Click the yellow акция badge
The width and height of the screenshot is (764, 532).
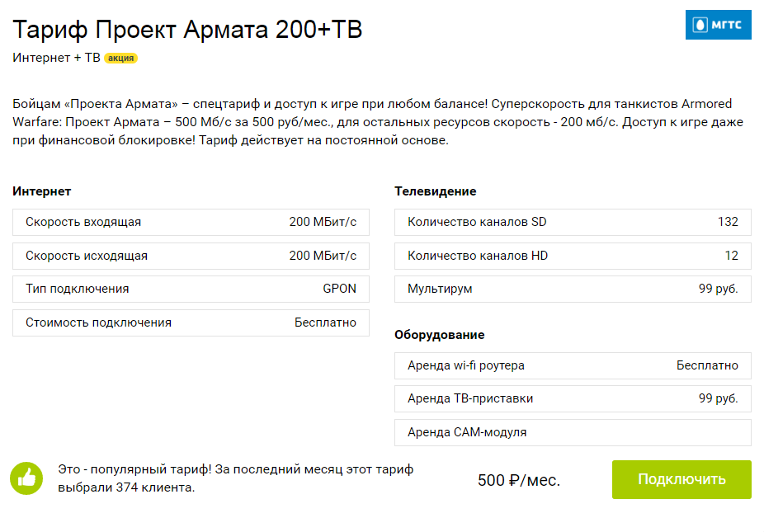click(x=120, y=58)
